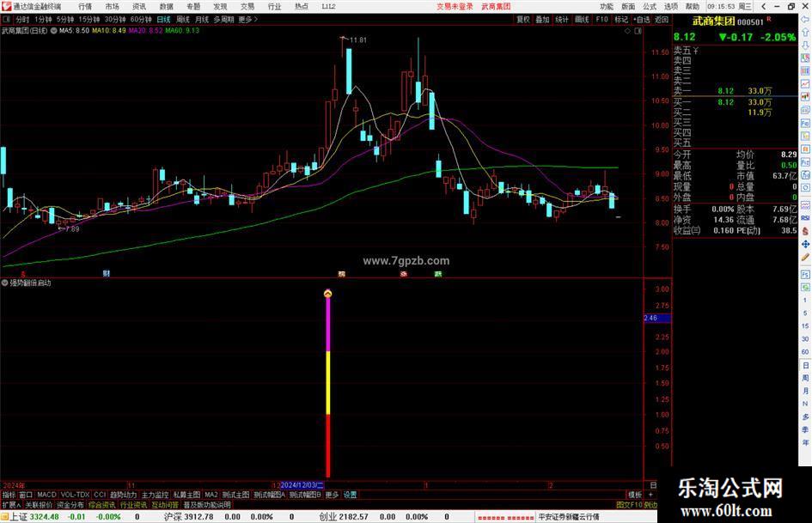Click the RSI icon in the right sidebar
This screenshot has width=812, height=523.
pyautogui.click(x=805, y=218)
